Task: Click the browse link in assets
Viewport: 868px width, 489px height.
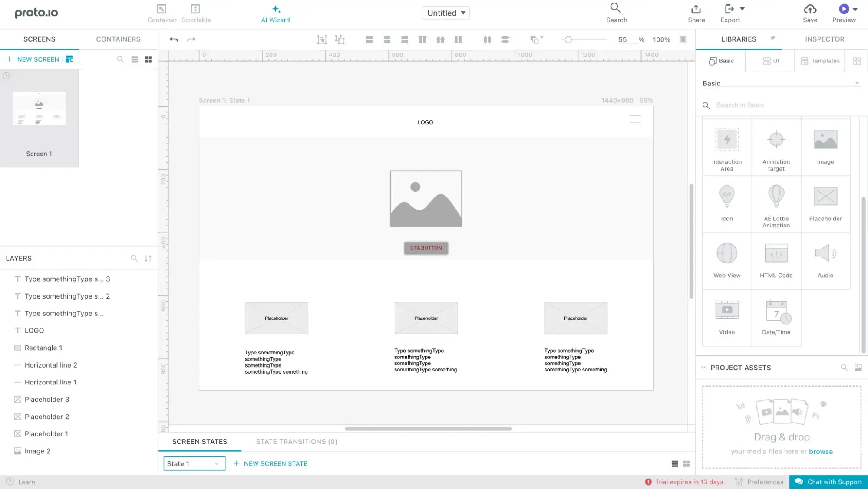Action: [x=821, y=452]
